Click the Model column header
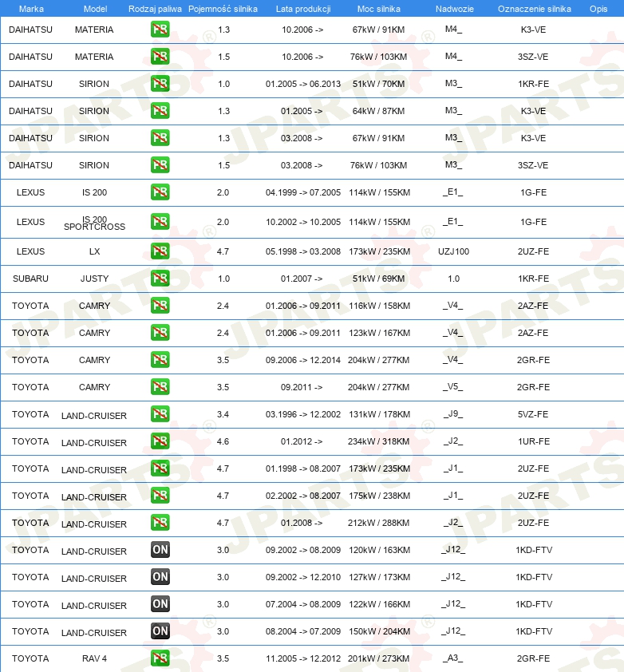 pyautogui.click(x=95, y=9)
